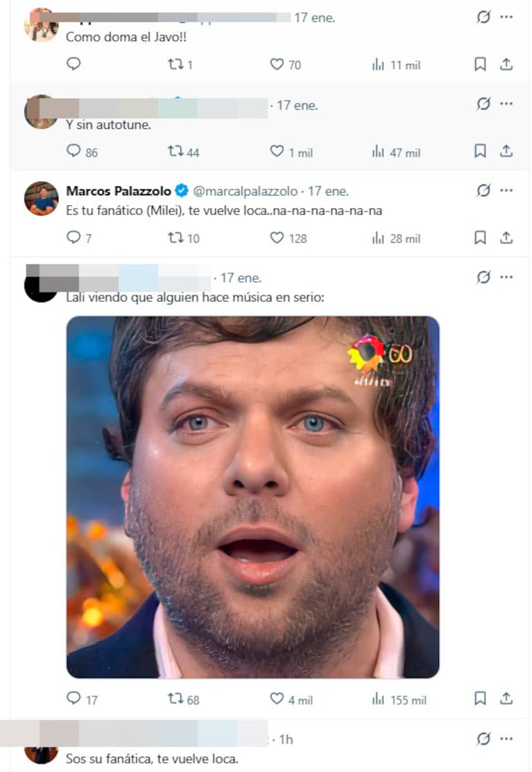This screenshot has height=772, width=532.
Task: Open Marcos Palazzolo's profile name link
Action: click(x=119, y=191)
